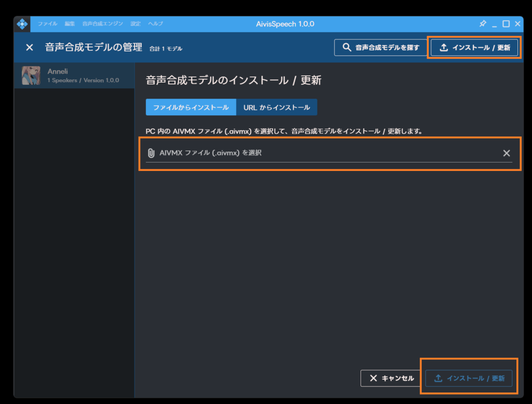Click the キャンセル button
This screenshot has width=532, height=404.
[392, 378]
